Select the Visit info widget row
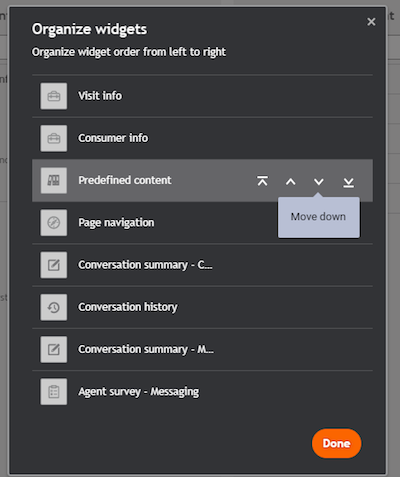 point(202,96)
